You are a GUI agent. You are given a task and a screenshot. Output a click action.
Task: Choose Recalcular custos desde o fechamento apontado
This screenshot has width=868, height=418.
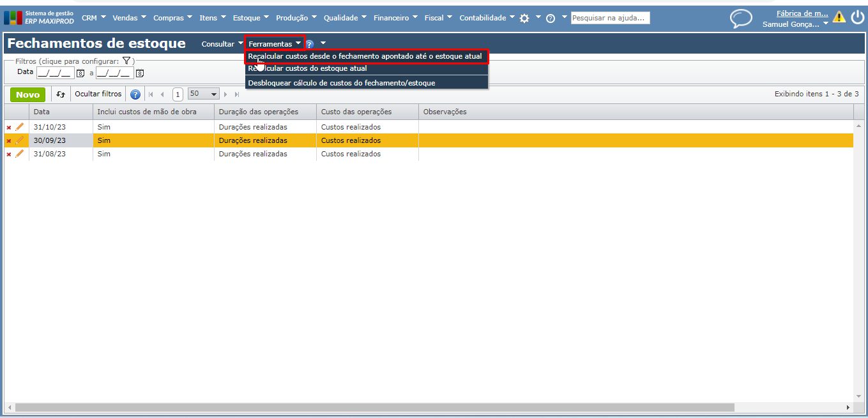pos(367,57)
